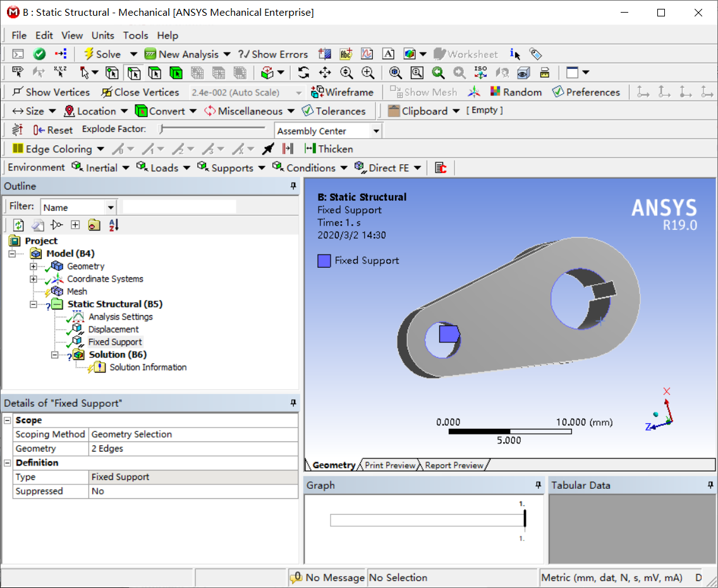Click the Chart icon in toolbar

(367, 54)
